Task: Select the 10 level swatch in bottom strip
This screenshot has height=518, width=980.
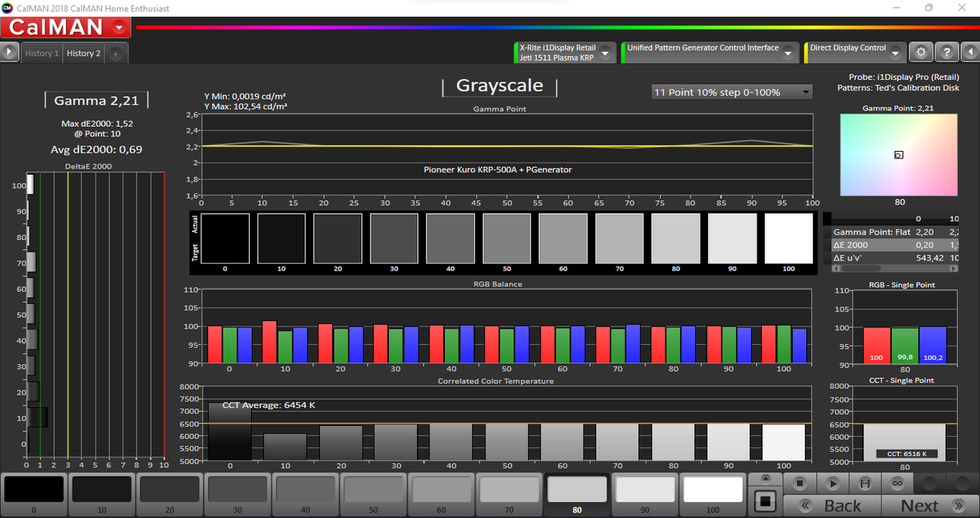Action: (102, 495)
